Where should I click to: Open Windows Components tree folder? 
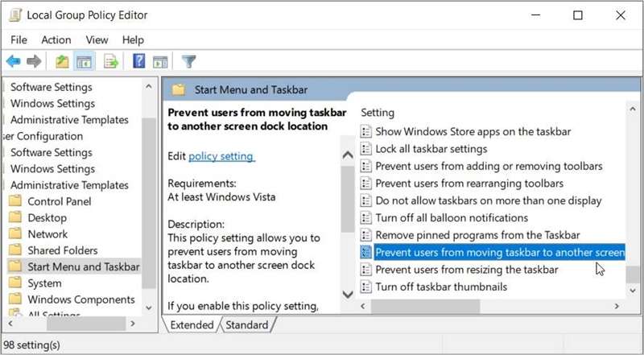(72, 299)
